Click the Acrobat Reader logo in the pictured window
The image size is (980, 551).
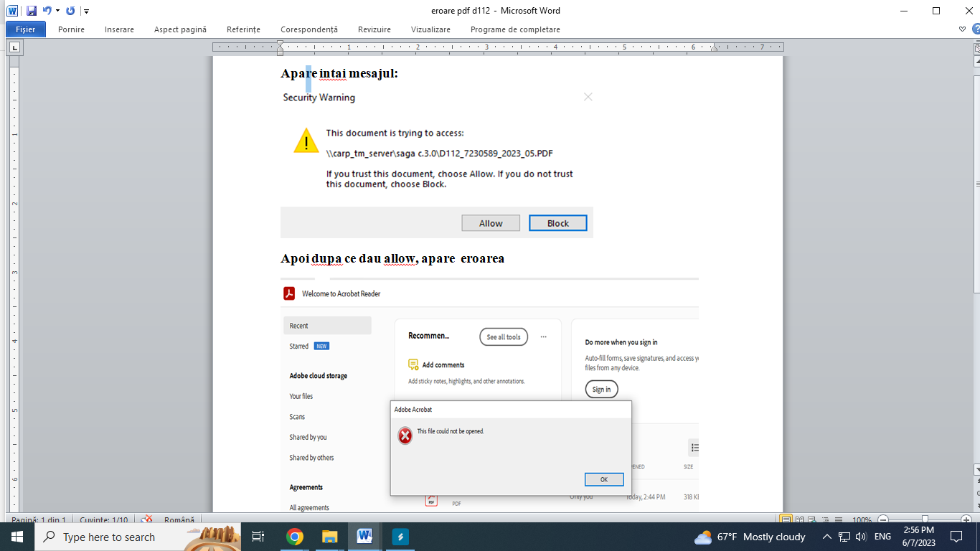click(289, 293)
